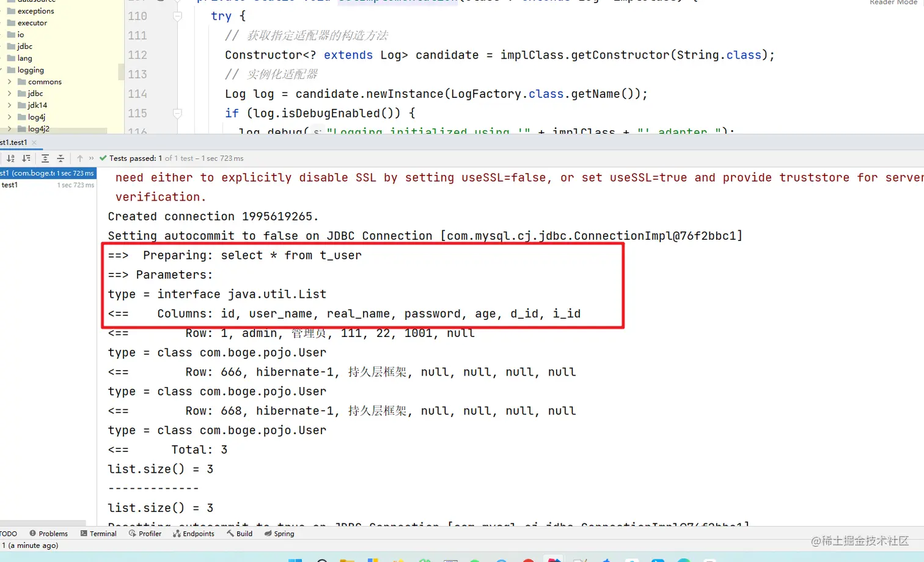Click 'type = interface java.util.List' line
This screenshot has height=562, width=924.
(x=217, y=294)
